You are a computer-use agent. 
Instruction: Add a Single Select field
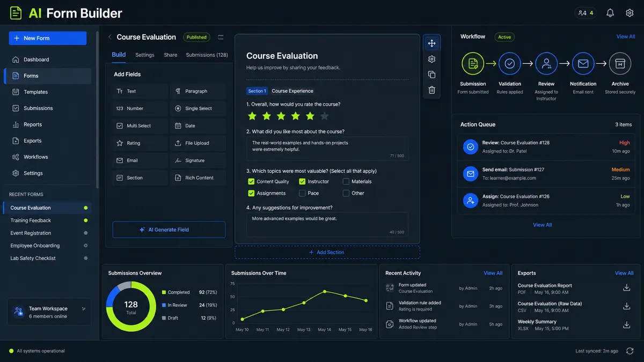pyautogui.click(x=198, y=108)
